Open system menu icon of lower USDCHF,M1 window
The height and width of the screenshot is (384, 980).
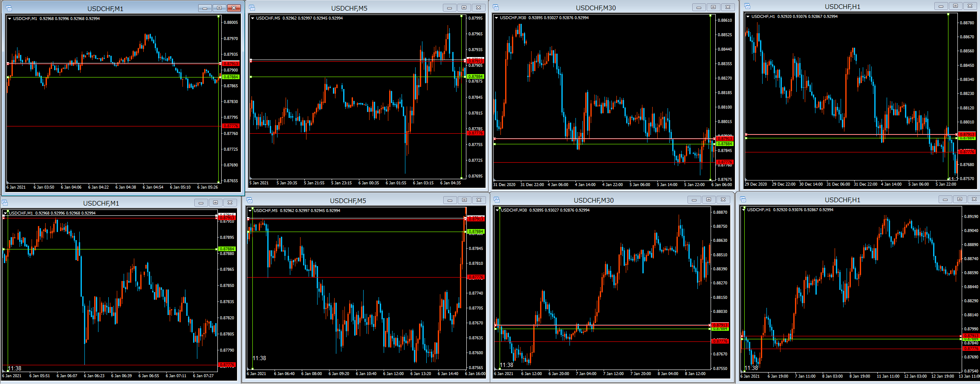click(x=5, y=203)
